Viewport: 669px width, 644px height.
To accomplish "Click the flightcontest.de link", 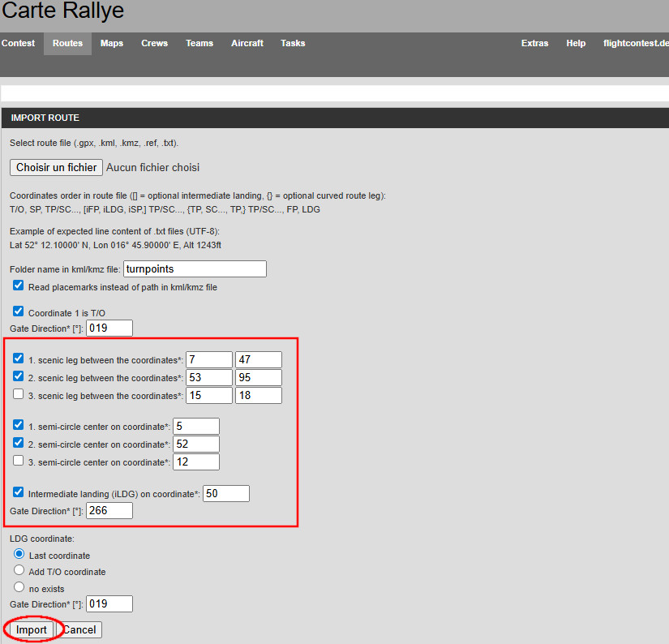I will tap(635, 43).
